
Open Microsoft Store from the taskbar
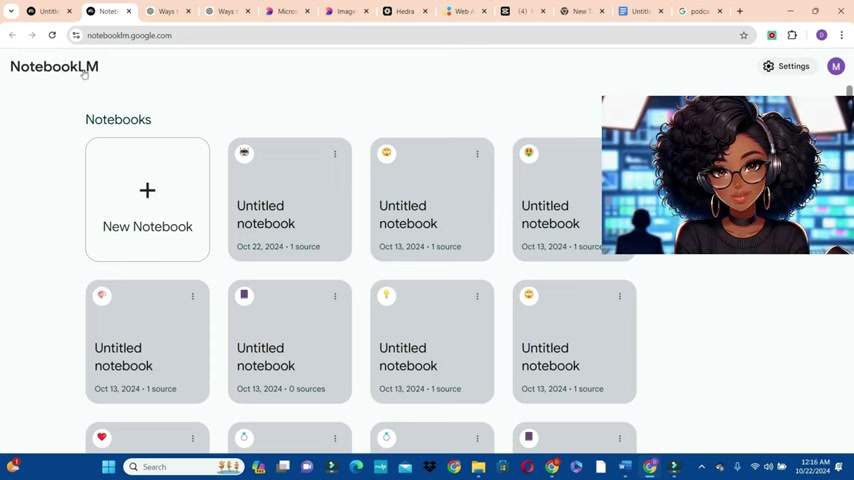point(503,467)
